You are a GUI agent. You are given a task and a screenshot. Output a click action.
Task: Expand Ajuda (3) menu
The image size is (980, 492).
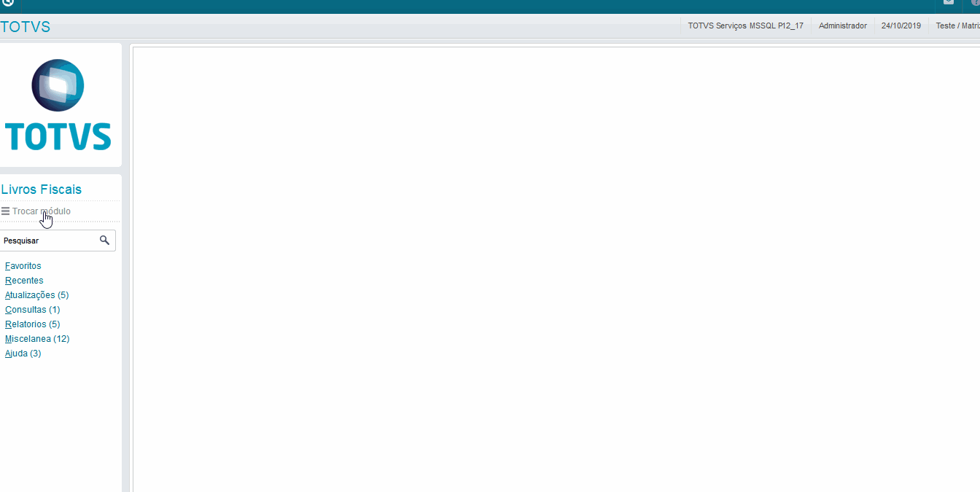pos(23,354)
